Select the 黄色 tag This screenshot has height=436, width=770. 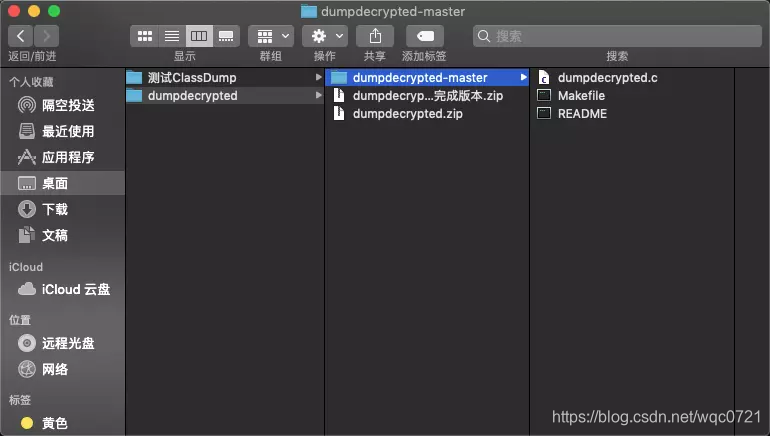(x=63, y=423)
